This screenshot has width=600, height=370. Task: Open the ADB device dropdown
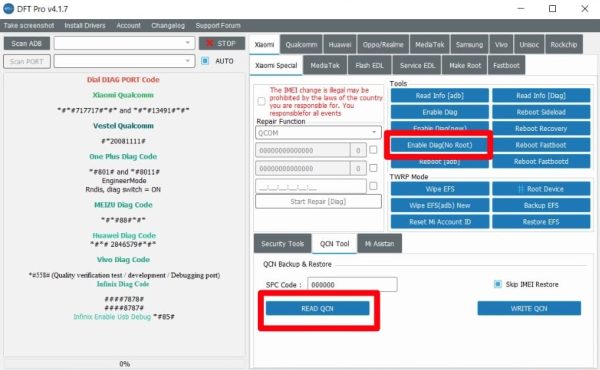click(124, 43)
